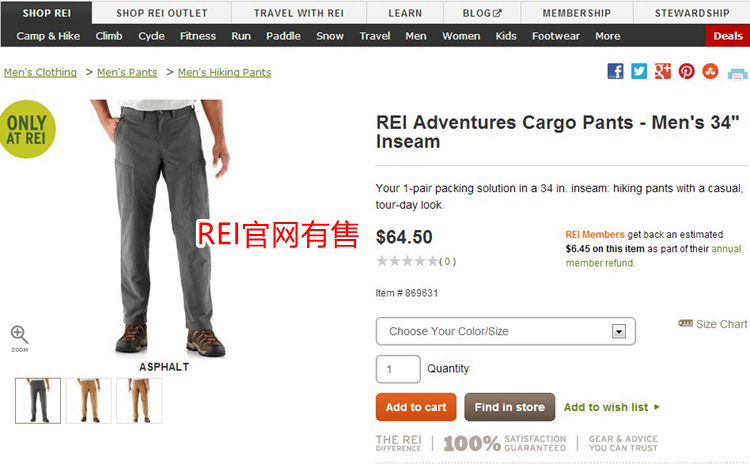750x464 pixels.
Task: Pin the product with the Pinterest icon
Action: 686,71
